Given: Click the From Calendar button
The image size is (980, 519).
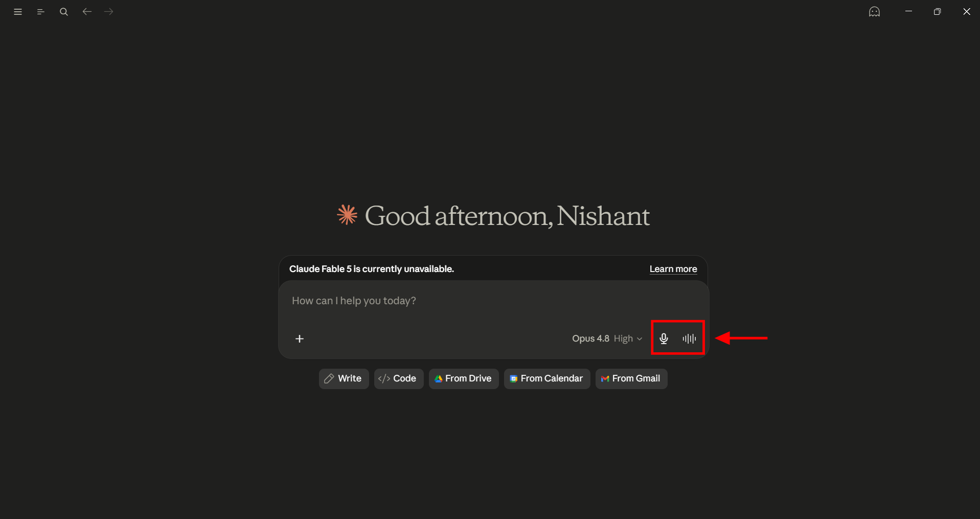Looking at the screenshot, I should click(x=547, y=379).
